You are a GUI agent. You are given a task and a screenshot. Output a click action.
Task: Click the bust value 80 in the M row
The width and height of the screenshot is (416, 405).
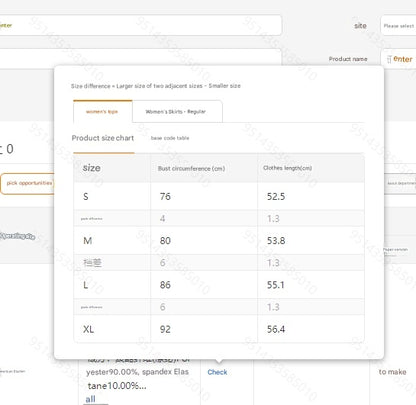pos(165,241)
